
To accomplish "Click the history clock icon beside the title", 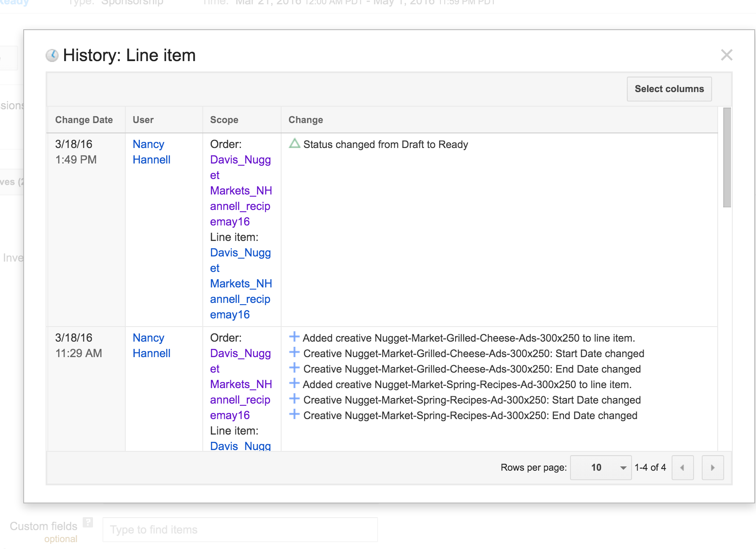I will [x=52, y=56].
